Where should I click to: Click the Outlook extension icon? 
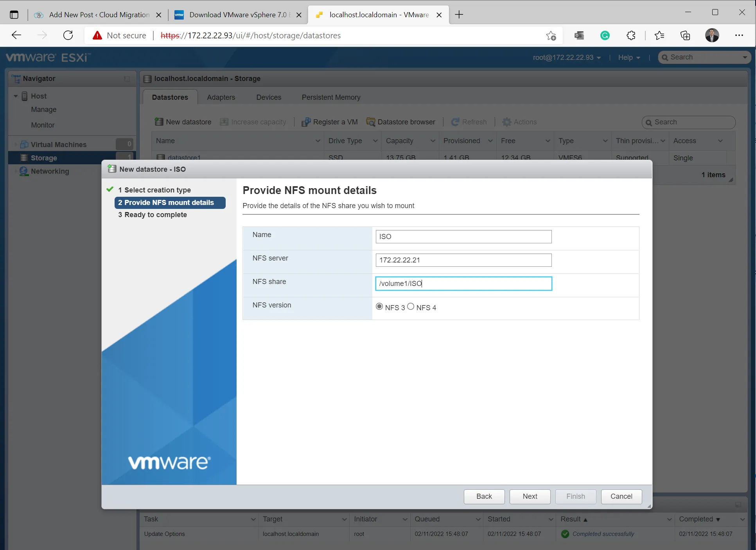click(x=579, y=36)
